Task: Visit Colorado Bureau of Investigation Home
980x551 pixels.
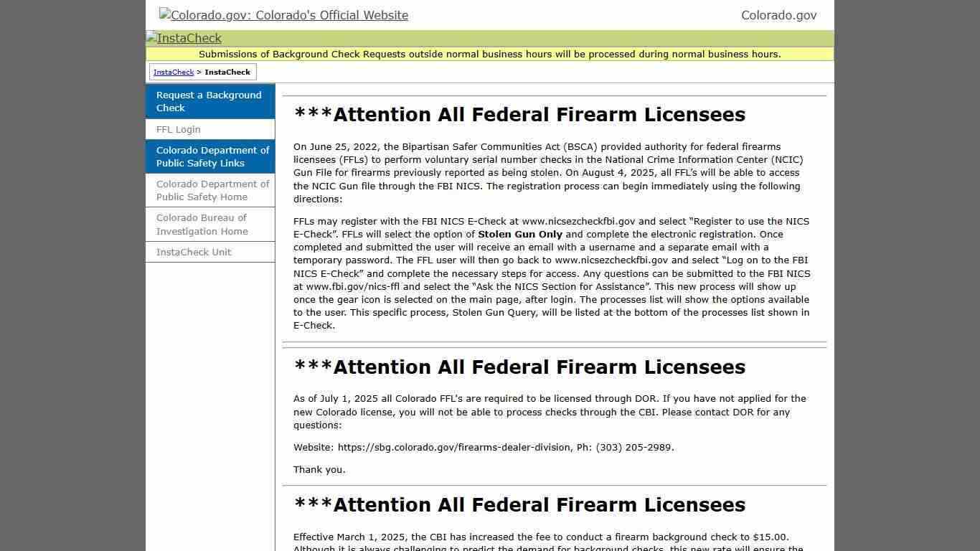Action: (x=202, y=224)
